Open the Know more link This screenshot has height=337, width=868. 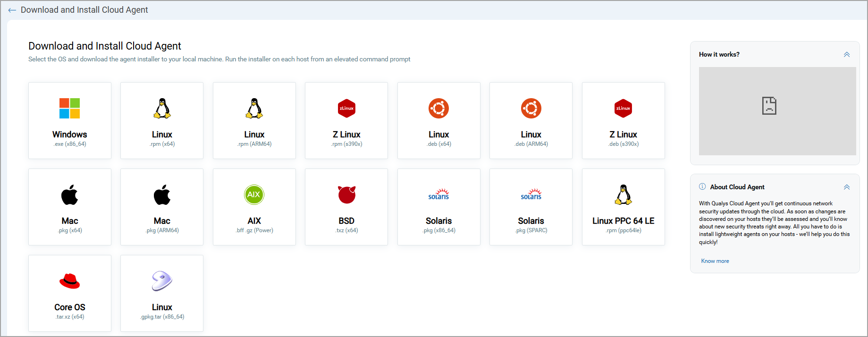pos(715,261)
